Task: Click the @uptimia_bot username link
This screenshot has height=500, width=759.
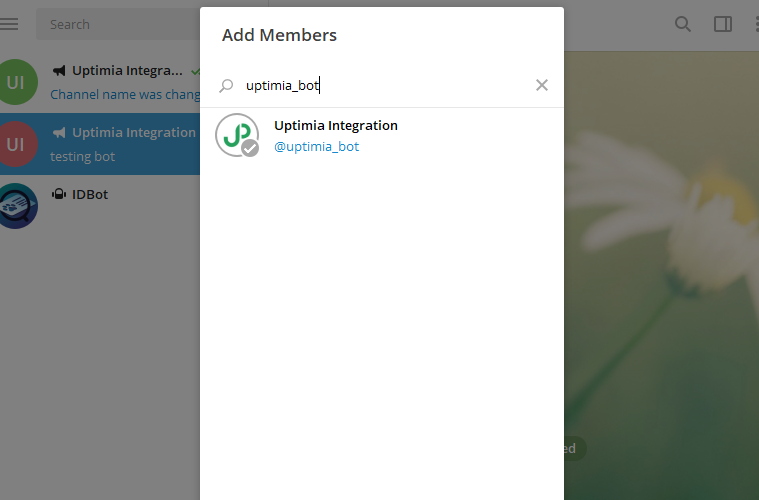Action: pos(316,147)
